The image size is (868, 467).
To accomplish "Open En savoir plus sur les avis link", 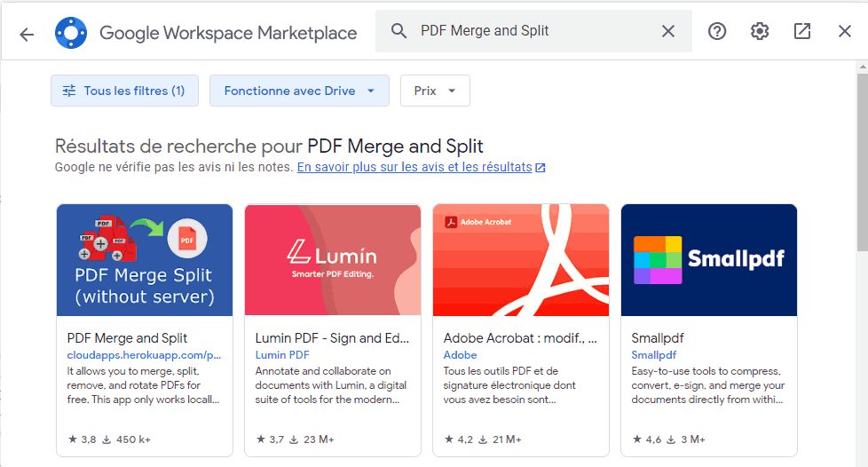I will (422, 167).
